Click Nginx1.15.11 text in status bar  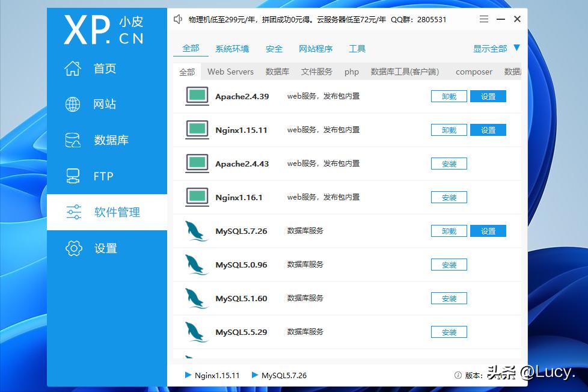pyautogui.click(x=217, y=375)
